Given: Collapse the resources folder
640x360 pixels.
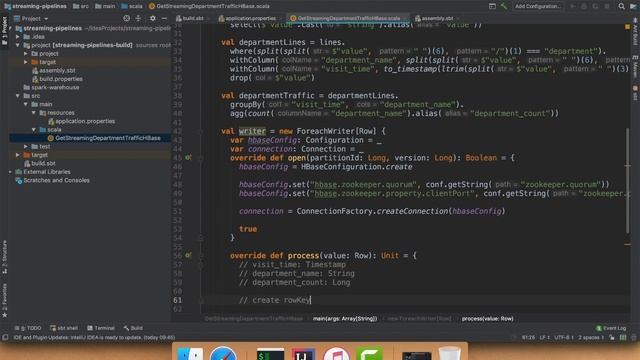Looking at the screenshot, I should (34, 113).
